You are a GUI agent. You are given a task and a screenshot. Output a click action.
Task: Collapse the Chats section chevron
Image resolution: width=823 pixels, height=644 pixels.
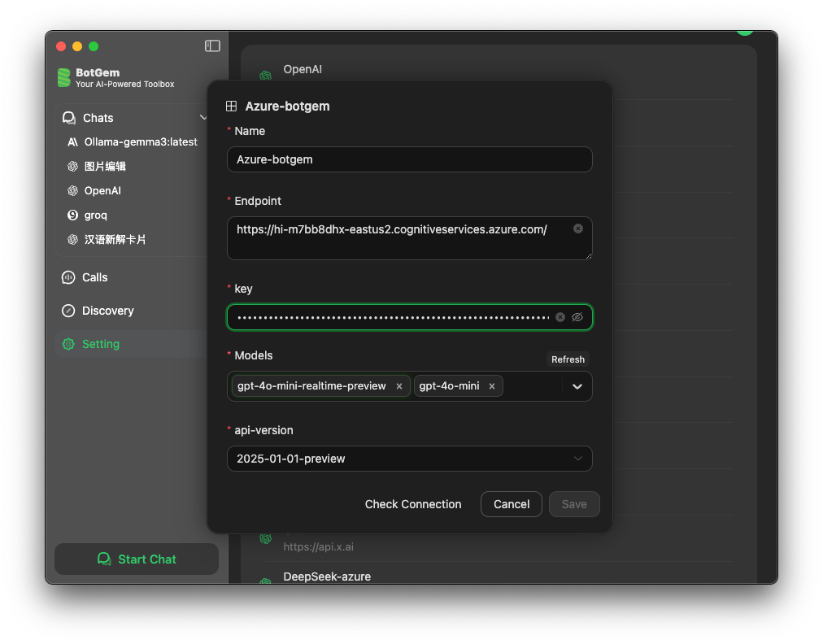(203, 118)
